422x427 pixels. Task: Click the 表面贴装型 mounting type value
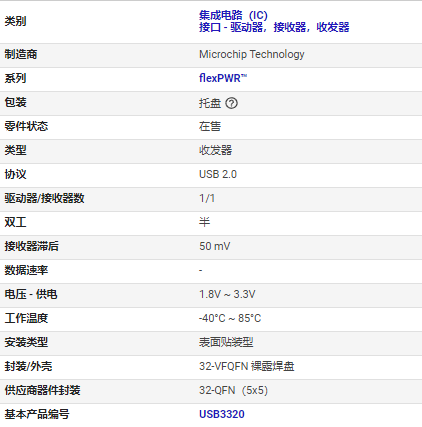click(226, 342)
